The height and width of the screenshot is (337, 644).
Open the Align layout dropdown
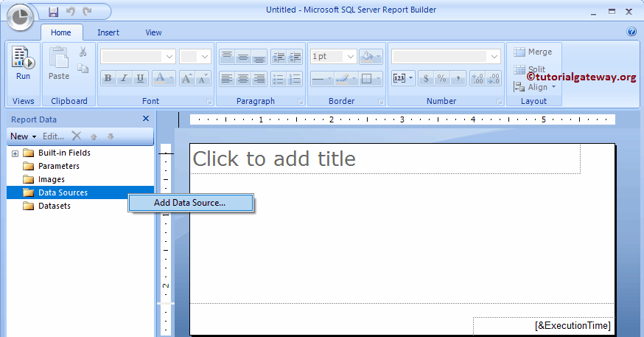click(x=534, y=87)
